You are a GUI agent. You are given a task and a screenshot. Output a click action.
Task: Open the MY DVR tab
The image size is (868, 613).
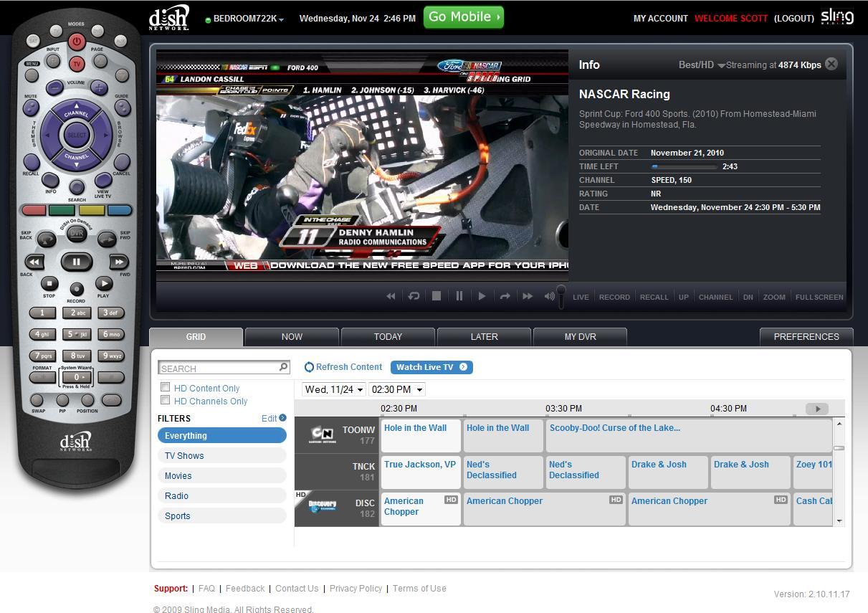click(x=580, y=336)
